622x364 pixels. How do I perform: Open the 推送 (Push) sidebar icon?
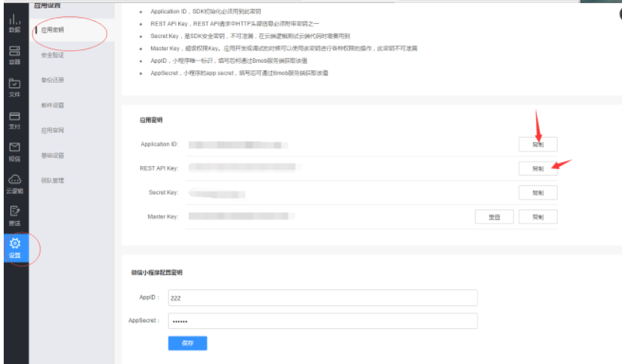(14, 216)
